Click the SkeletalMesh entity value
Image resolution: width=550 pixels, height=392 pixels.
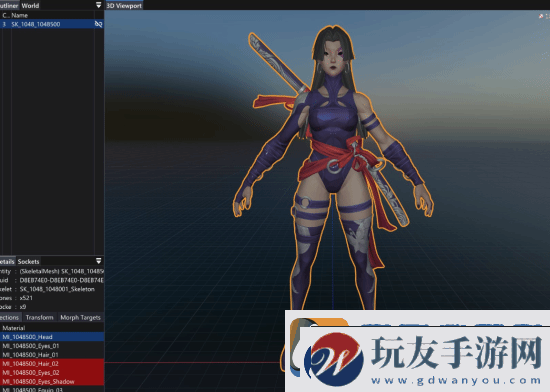point(62,271)
